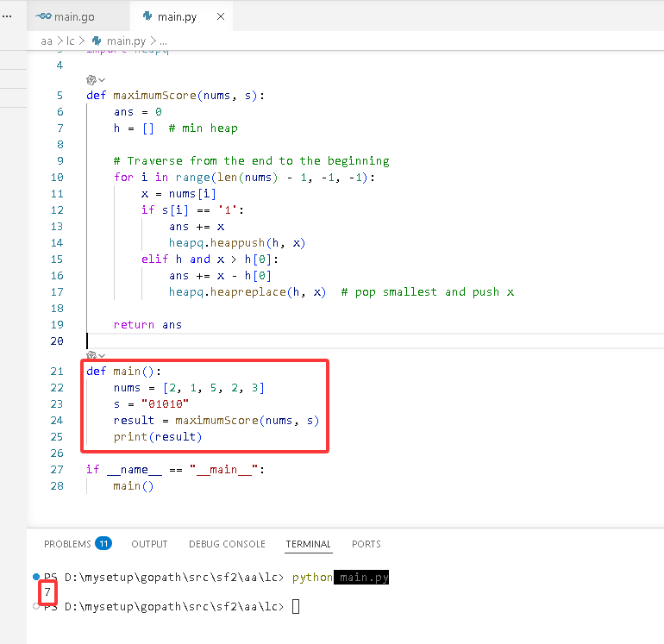Click the string "01010" on line 23

tap(165, 404)
